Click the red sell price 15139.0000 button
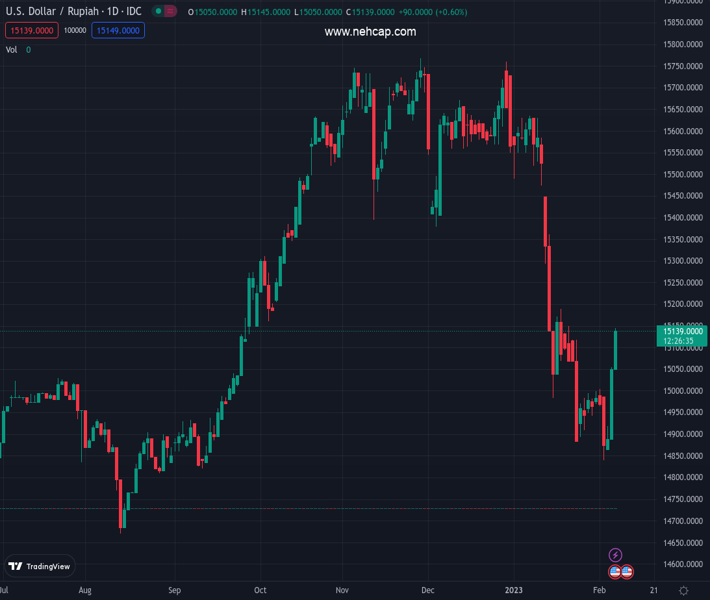This screenshot has width=710, height=600. tap(30, 31)
